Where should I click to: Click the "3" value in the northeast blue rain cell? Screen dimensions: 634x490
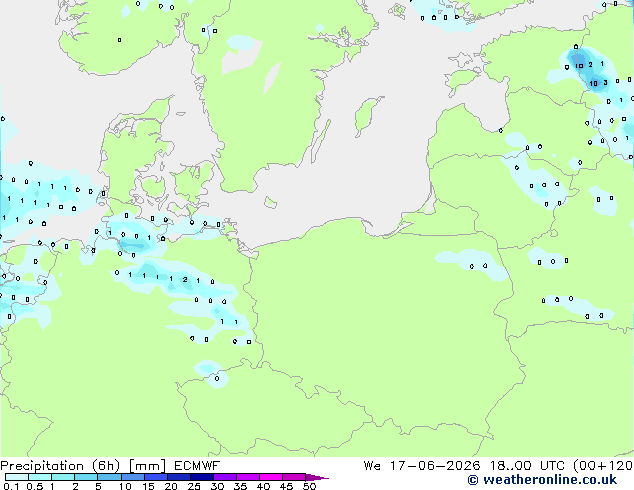coord(605,83)
